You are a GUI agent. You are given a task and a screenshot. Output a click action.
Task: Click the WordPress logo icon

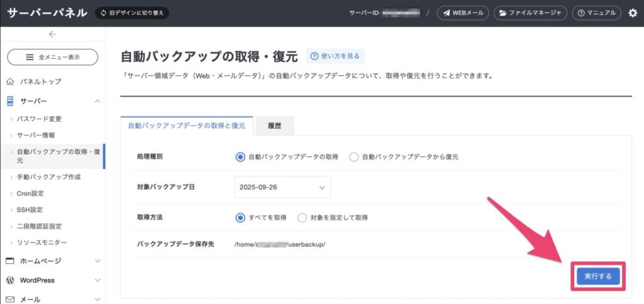(11, 281)
